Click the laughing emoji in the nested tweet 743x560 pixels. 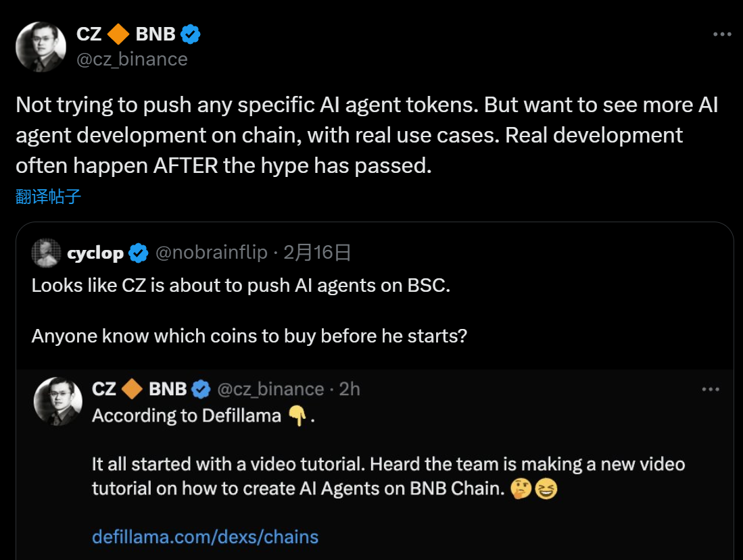click(546, 488)
